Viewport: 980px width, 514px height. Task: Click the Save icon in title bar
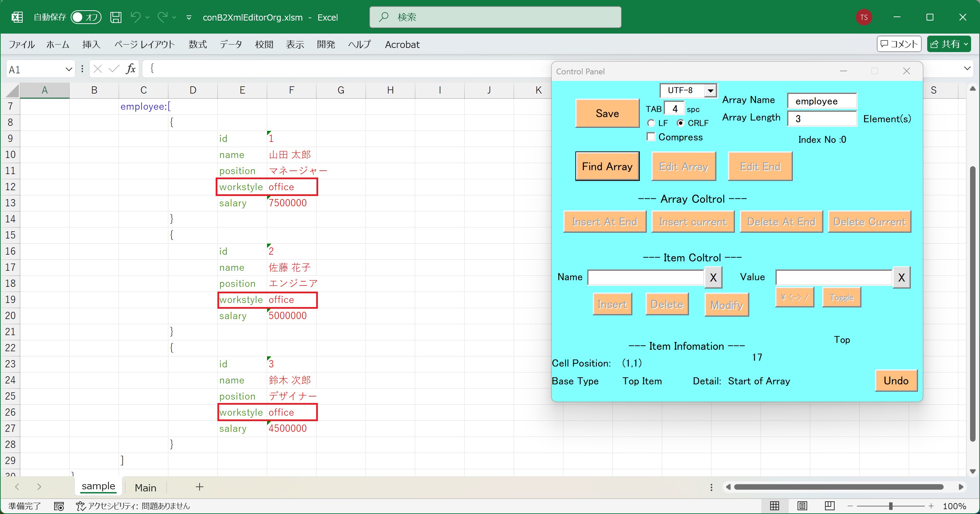pos(116,17)
